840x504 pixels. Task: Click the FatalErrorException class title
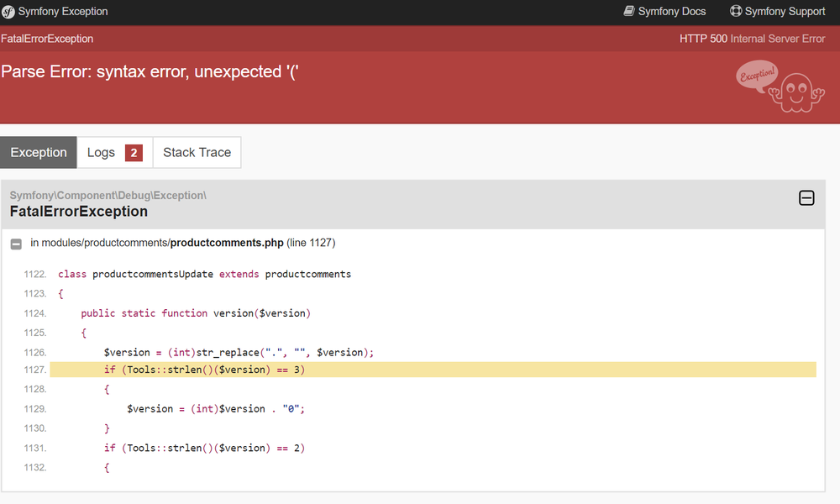tap(79, 212)
